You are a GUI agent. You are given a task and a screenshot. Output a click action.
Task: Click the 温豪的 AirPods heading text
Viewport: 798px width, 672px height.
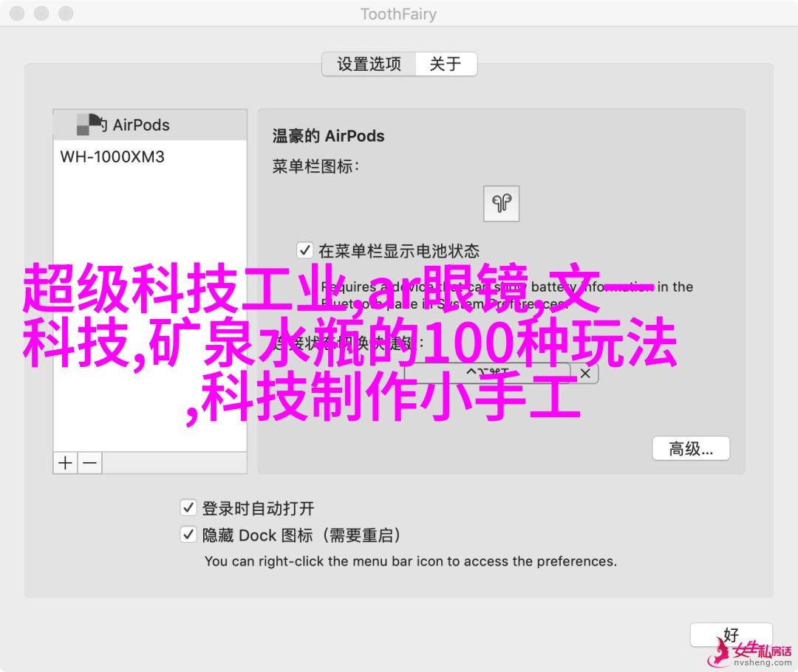pyautogui.click(x=328, y=136)
